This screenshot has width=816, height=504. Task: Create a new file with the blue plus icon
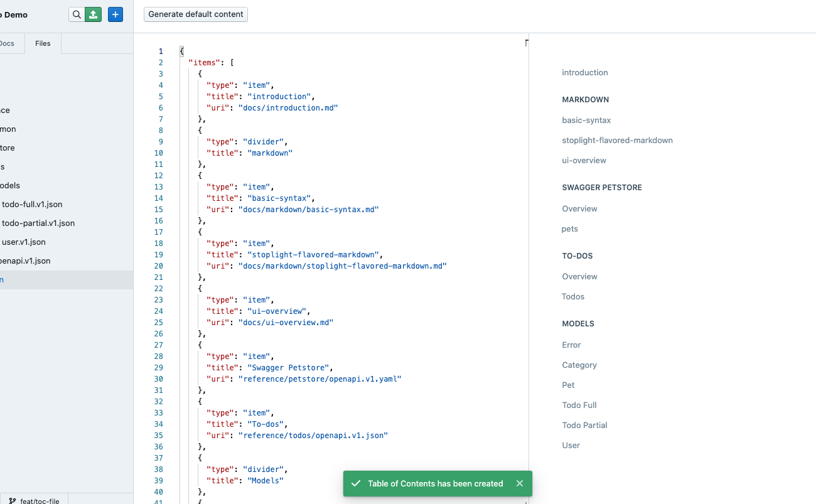tap(115, 14)
